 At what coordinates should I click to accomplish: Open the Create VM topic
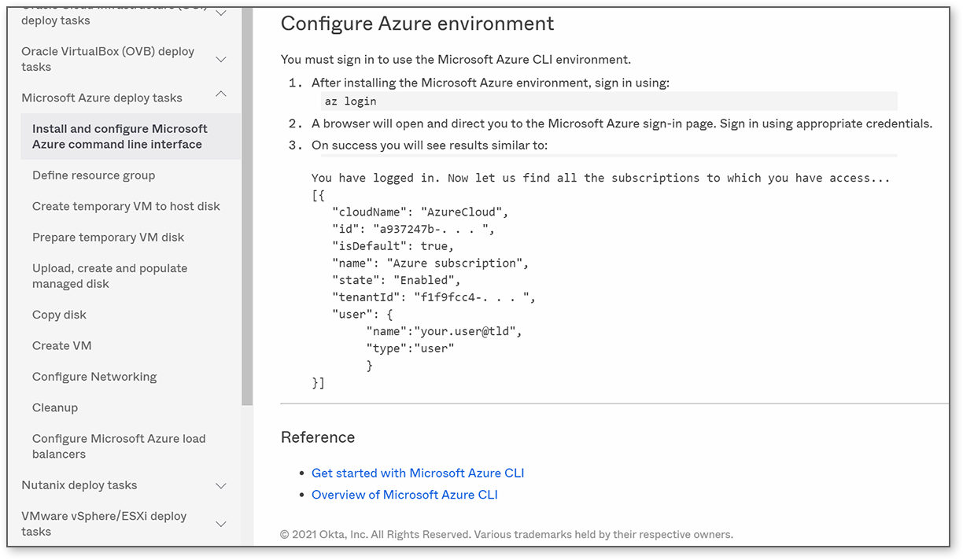tap(61, 345)
